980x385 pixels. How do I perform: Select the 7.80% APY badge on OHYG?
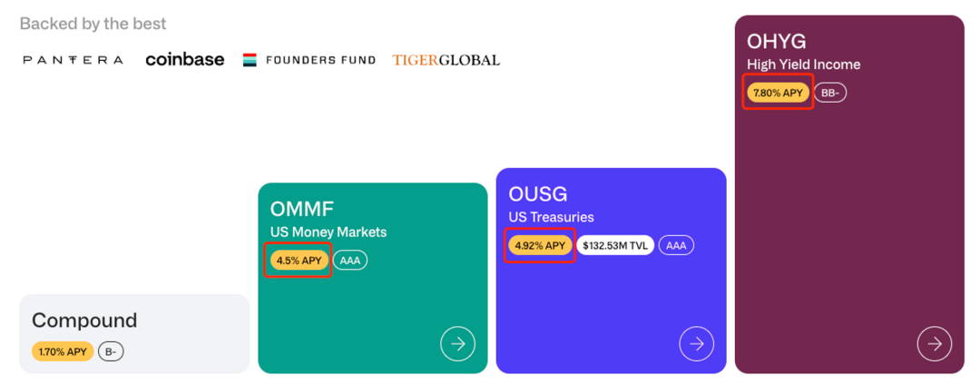coord(779,93)
